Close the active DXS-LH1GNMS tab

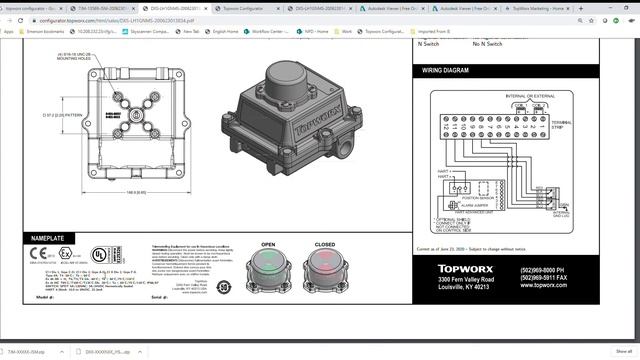[205, 8]
